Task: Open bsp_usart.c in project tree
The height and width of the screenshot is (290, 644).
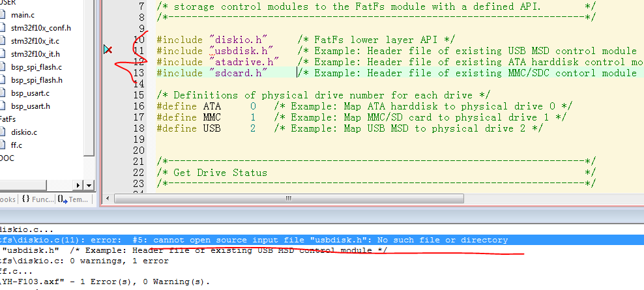Action: (31, 93)
